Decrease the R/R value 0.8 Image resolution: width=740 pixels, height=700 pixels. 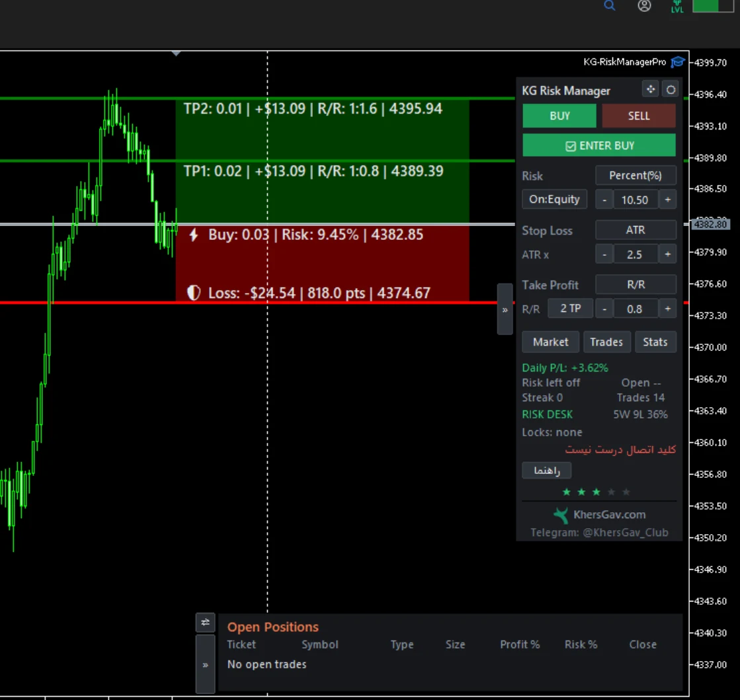tap(604, 309)
